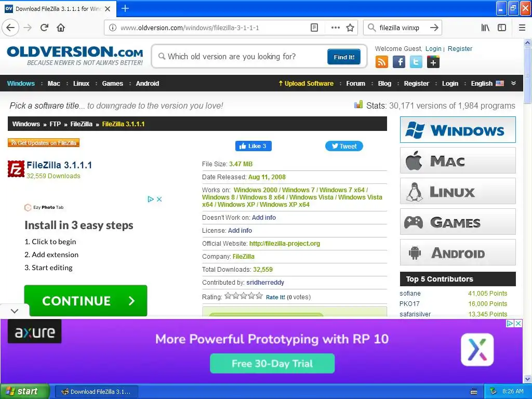Open AdChoices icon on photo tab ad
The width and height of the screenshot is (532, 399).
[x=151, y=199]
